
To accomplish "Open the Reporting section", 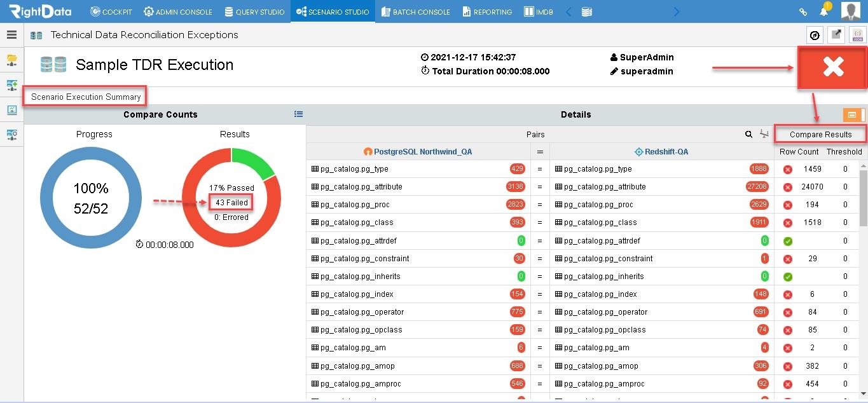I will [487, 11].
